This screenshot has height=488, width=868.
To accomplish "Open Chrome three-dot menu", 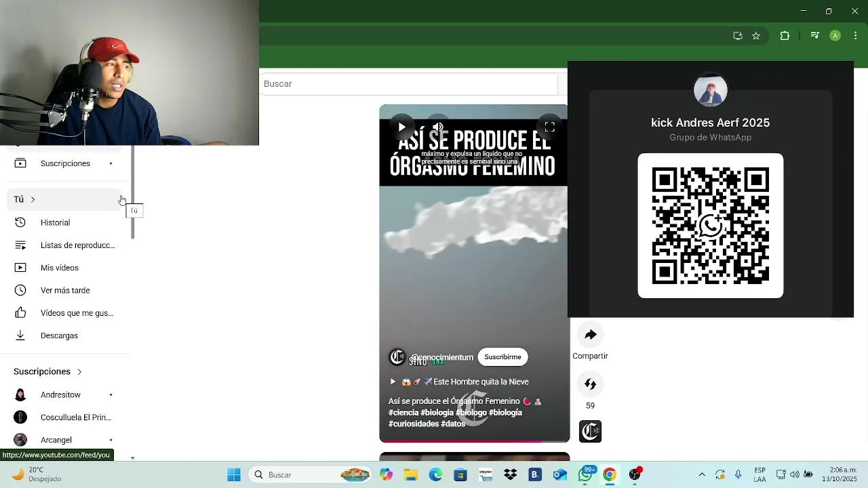I will pos(855,36).
